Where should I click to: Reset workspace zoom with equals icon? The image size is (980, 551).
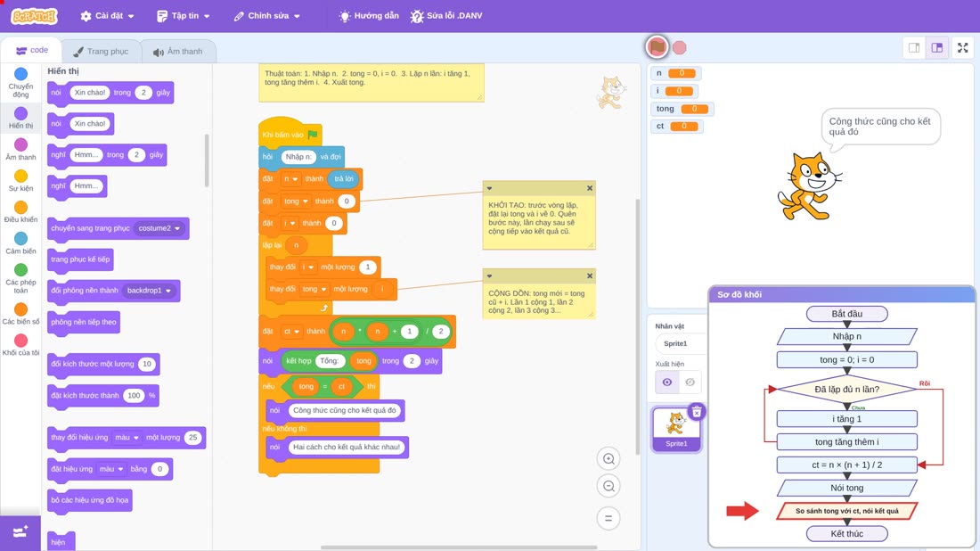pos(608,518)
